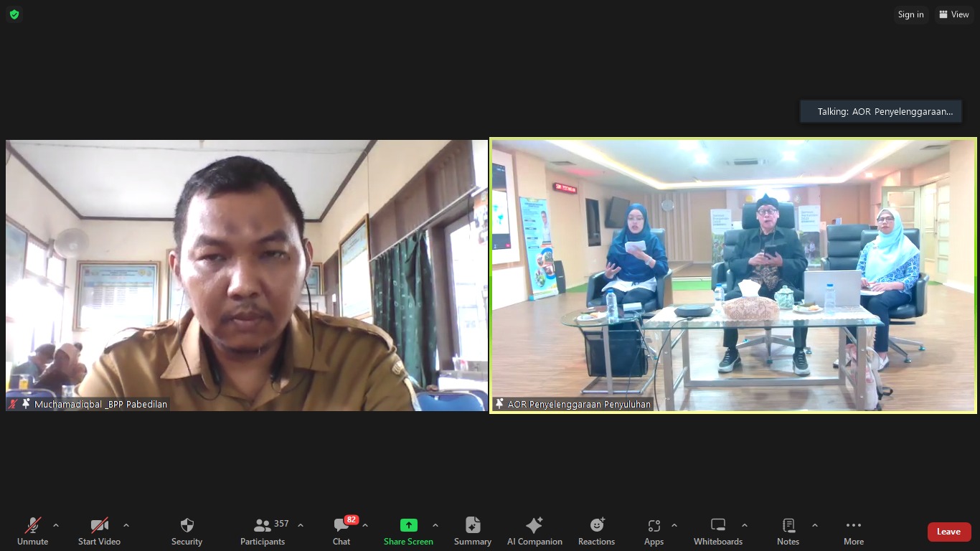Open the Chat panel
Screen dimensions: 980x551
pyautogui.click(x=341, y=532)
